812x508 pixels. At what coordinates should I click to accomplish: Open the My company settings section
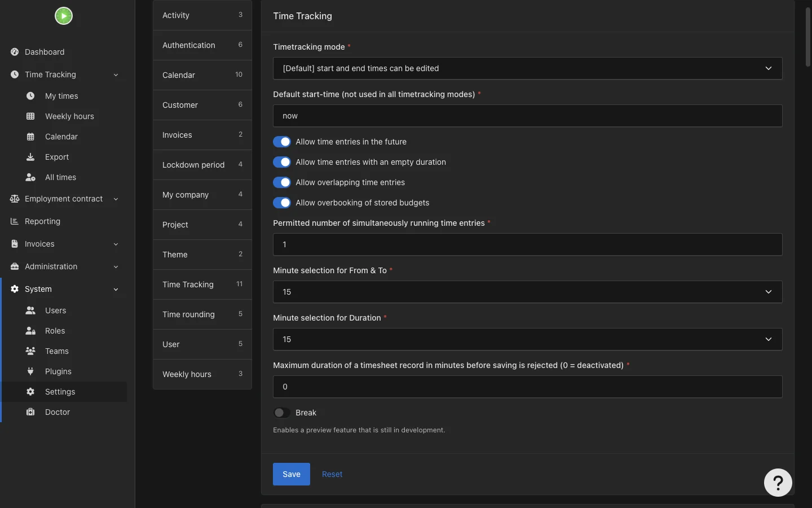pos(202,195)
